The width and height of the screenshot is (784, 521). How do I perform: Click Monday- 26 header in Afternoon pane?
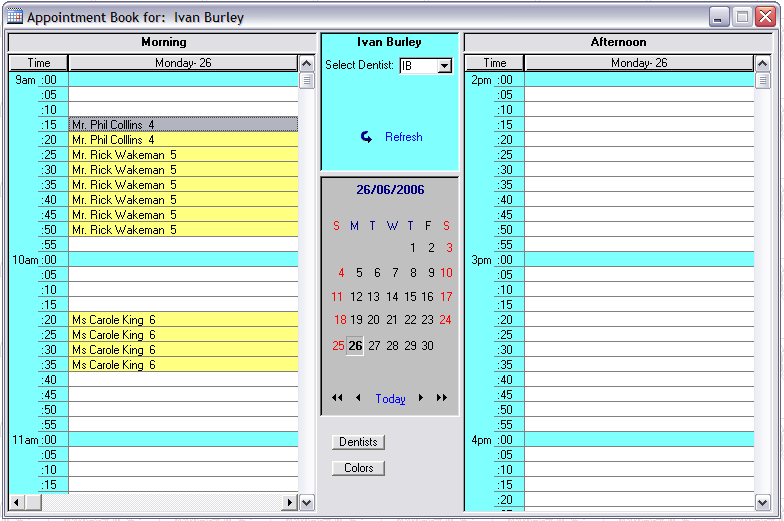point(639,62)
